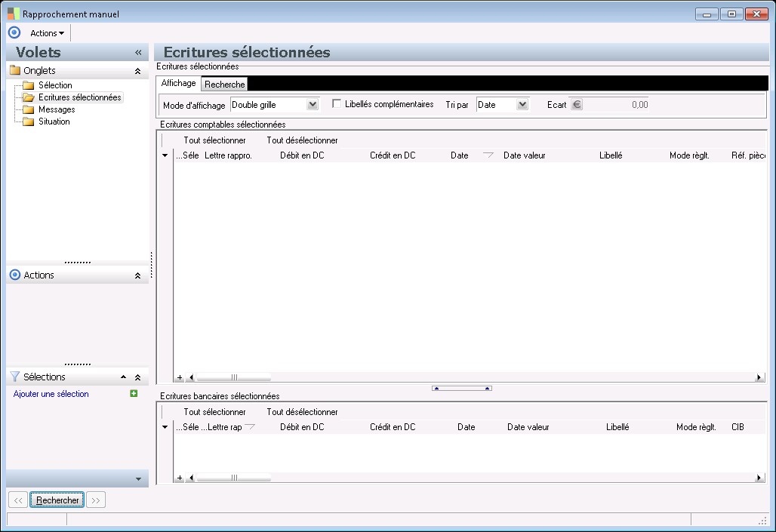Collapse the Volets side panel
Screen dimensions: 776x532
(x=138, y=53)
